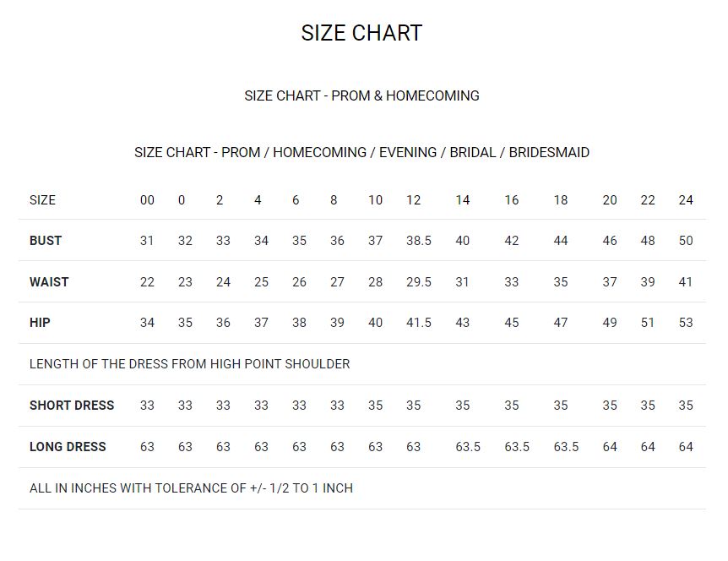Viewport: 728px width, 561px height.
Task: Click waist value 29.5
Action: pos(418,282)
